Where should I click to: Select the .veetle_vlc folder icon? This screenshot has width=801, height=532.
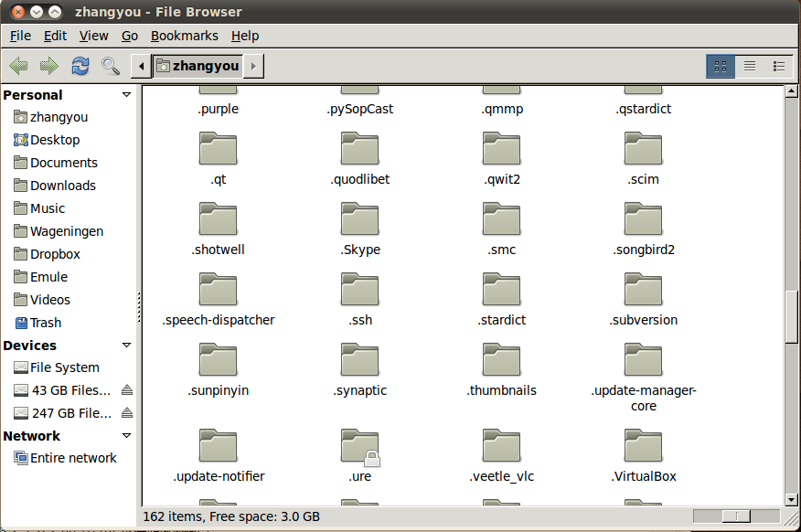502,445
